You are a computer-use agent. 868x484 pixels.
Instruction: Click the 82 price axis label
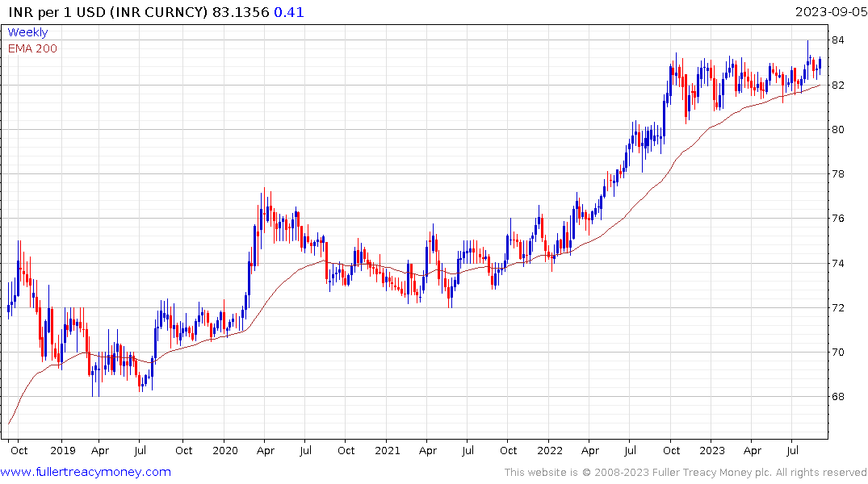[x=837, y=86]
